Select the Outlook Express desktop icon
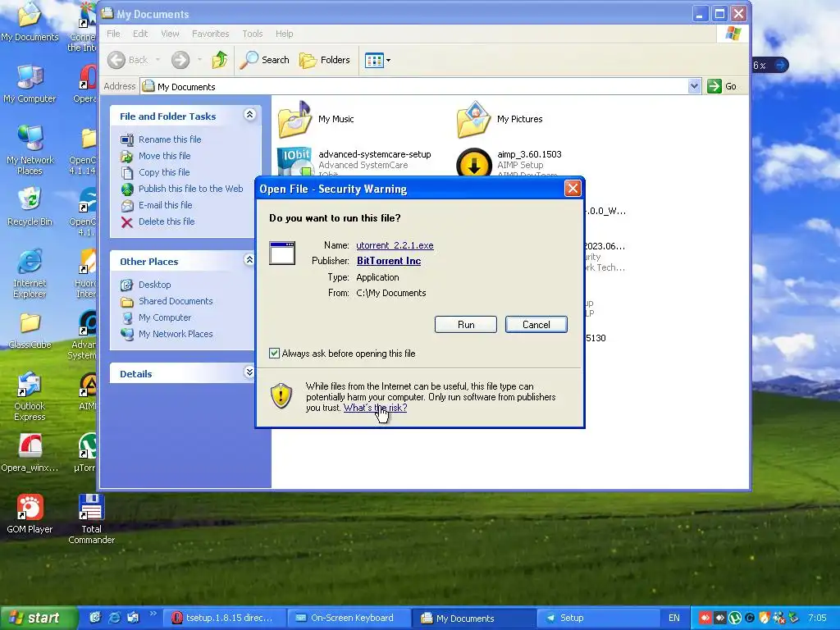The image size is (840, 630). (x=30, y=384)
